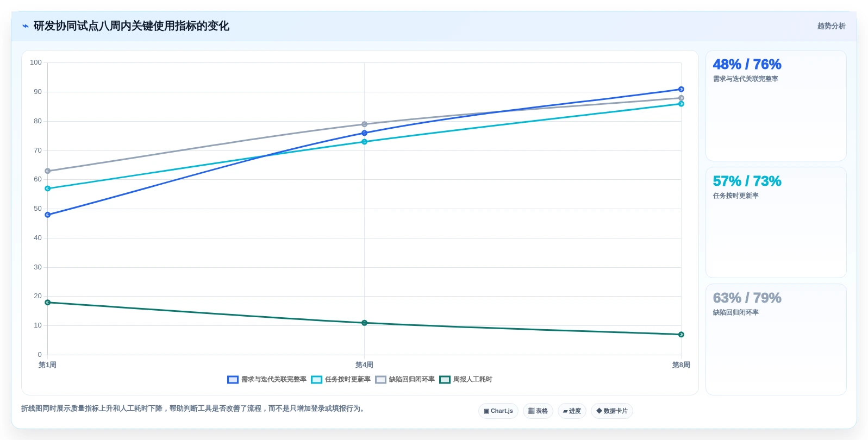Click card caption 缺陷回归闭环率
Viewport: 868px width, 440px height.
pos(735,313)
